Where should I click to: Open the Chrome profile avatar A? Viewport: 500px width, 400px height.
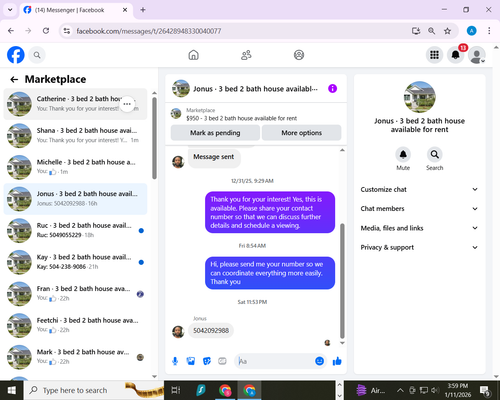(471, 31)
